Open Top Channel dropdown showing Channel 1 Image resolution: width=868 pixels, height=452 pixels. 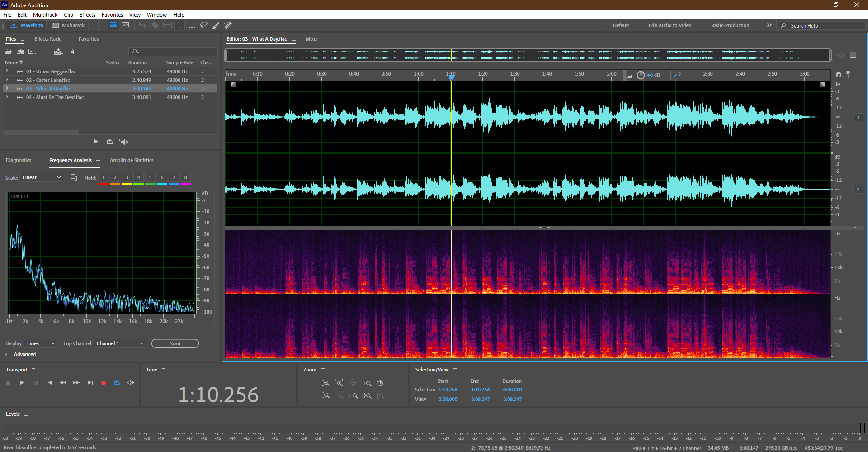pyautogui.click(x=120, y=343)
